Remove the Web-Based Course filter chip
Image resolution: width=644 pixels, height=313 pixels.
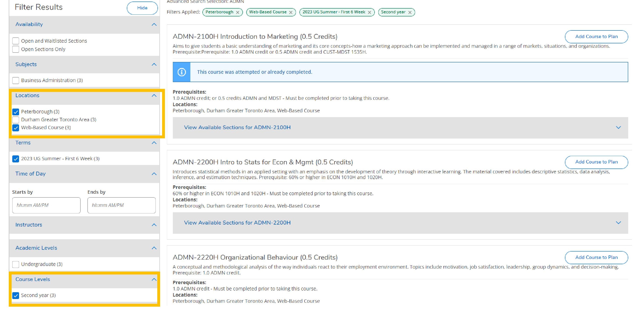(x=290, y=12)
